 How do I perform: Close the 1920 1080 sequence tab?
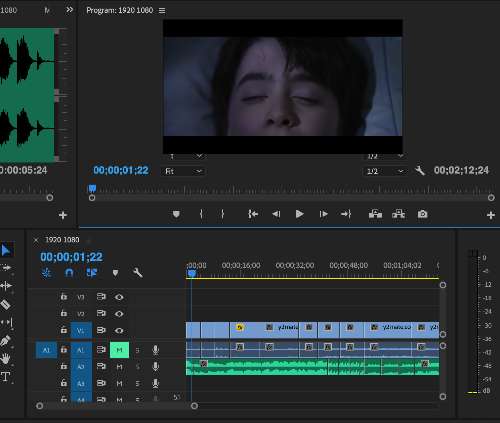coord(36,240)
